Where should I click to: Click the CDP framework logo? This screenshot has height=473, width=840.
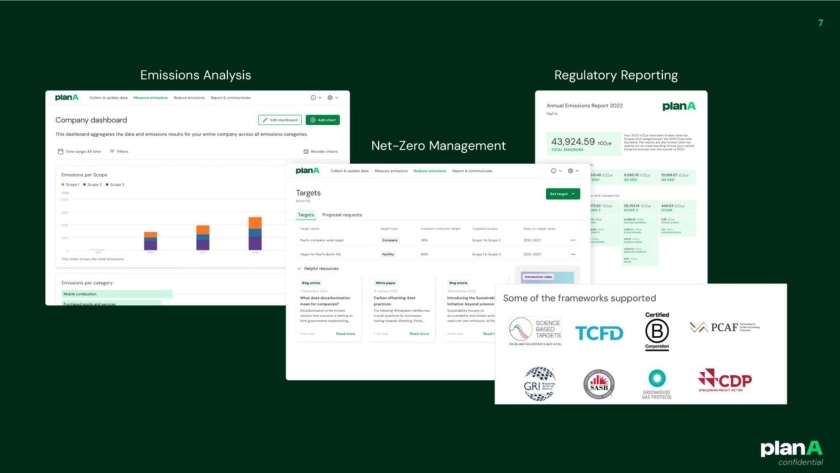(725, 380)
